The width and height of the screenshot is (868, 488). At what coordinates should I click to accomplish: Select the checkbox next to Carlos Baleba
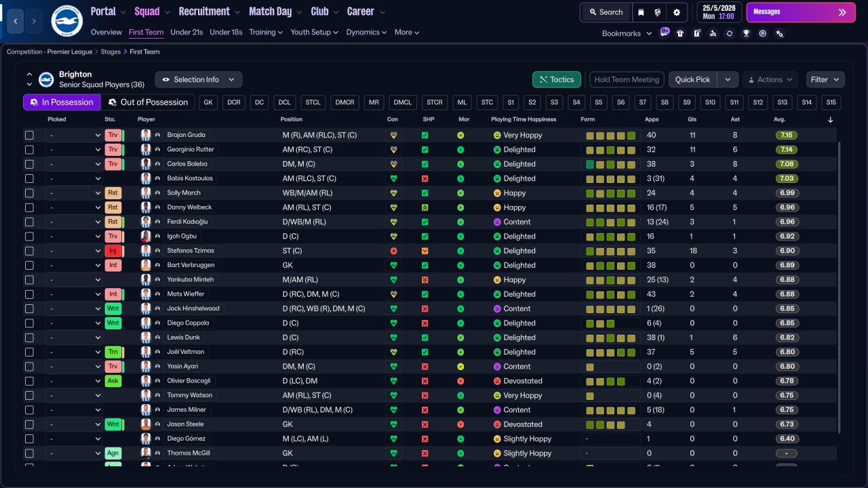[x=29, y=164]
